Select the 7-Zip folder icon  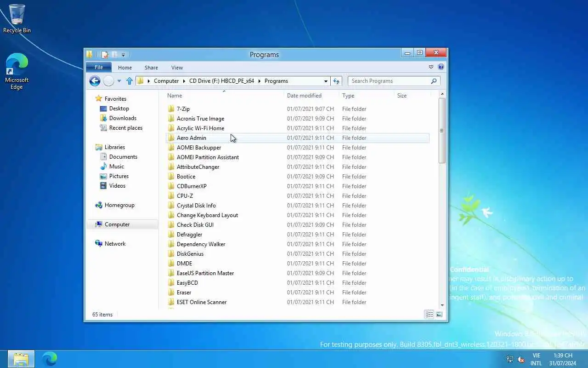[171, 109]
